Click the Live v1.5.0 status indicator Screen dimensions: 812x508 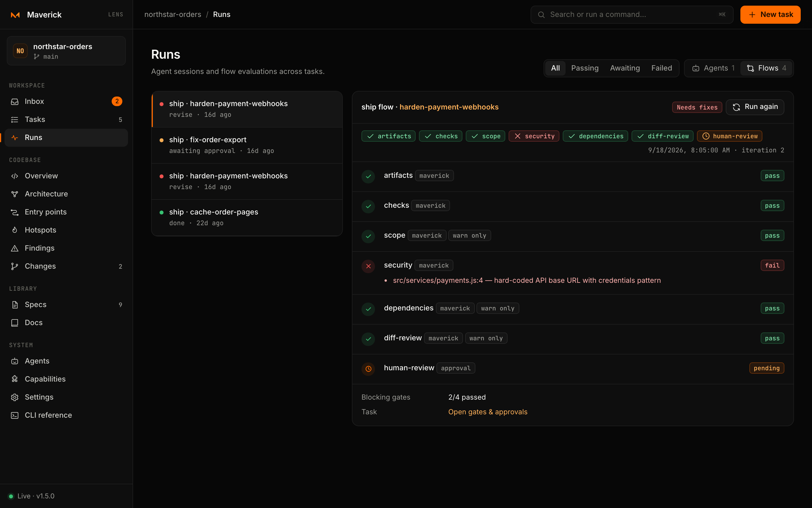(x=31, y=496)
